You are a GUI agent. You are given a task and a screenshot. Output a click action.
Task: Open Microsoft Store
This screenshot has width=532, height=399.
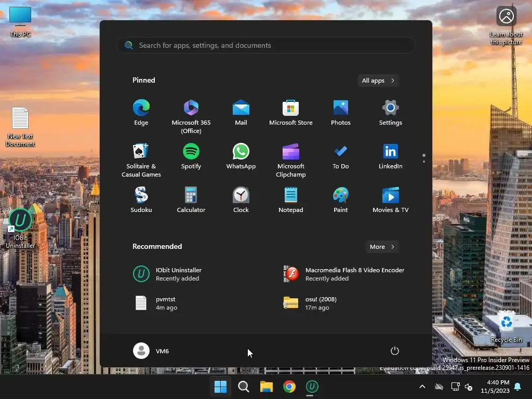291,113
